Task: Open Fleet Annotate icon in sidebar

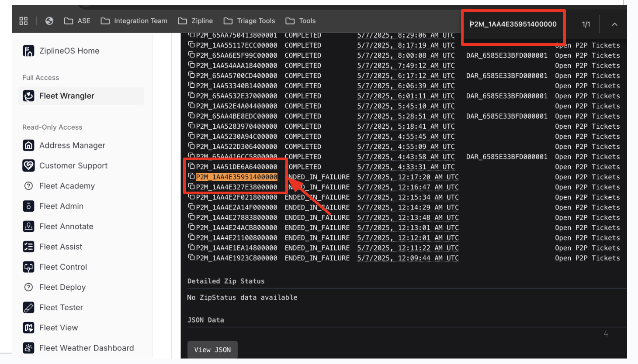Action: [28, 227]
